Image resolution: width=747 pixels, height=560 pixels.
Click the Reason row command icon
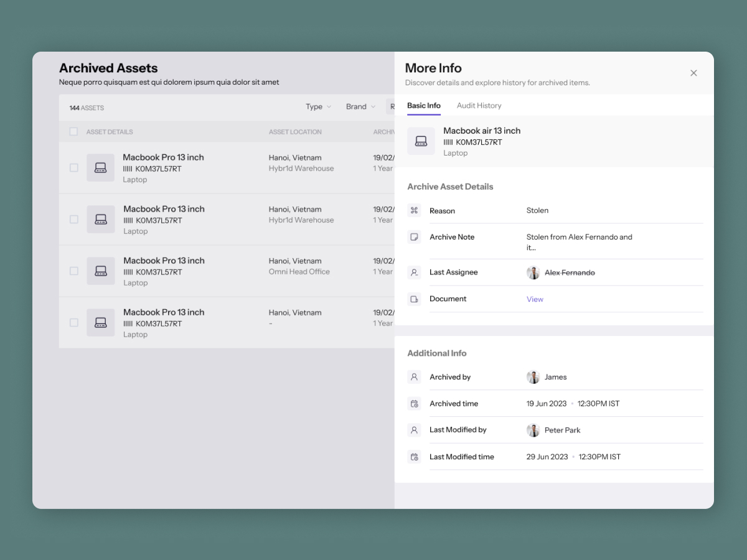[414, 210]
